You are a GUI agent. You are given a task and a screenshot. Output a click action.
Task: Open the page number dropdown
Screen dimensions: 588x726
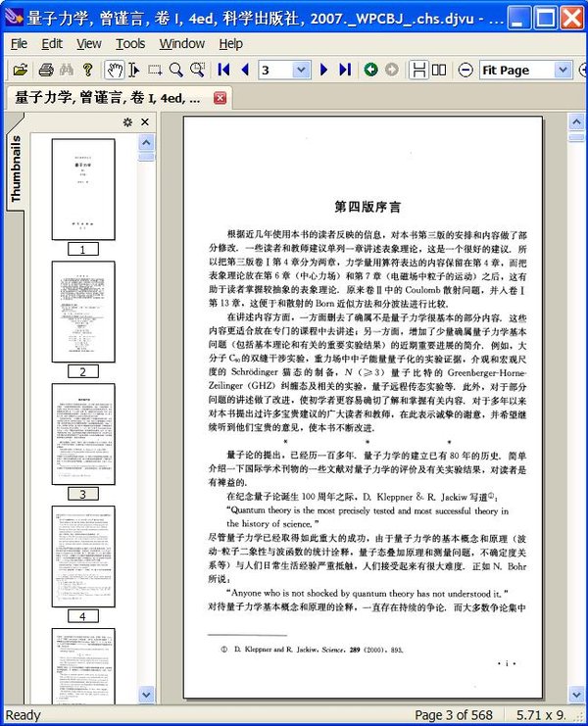pyautogui.click(x=301, y=70)
